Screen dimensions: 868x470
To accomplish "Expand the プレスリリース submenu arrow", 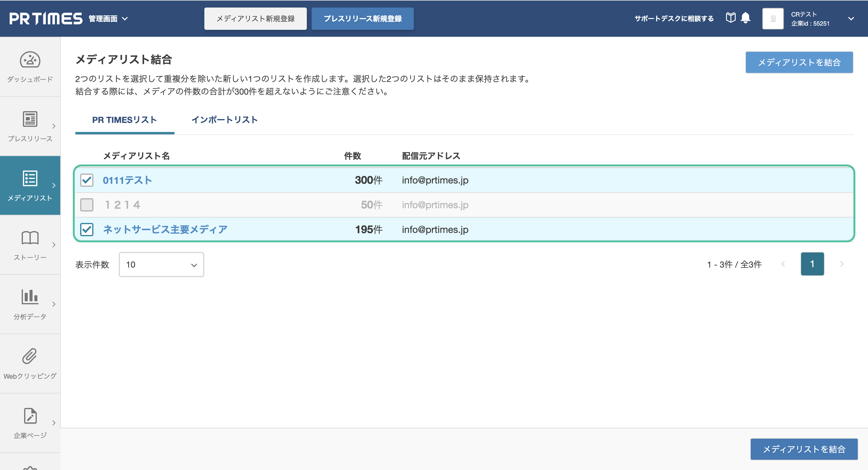I will coord(54,126).
